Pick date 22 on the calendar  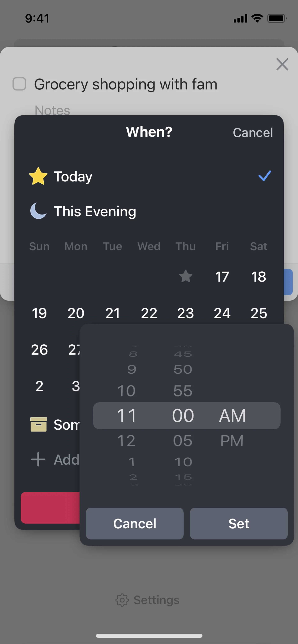[x=149, y=313]
